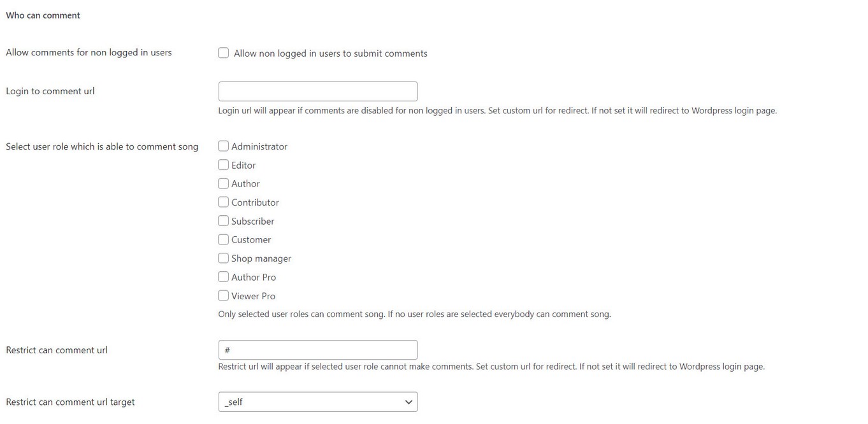
Task: Click the 'Restrict can comment url' label text
Action: 57,350
